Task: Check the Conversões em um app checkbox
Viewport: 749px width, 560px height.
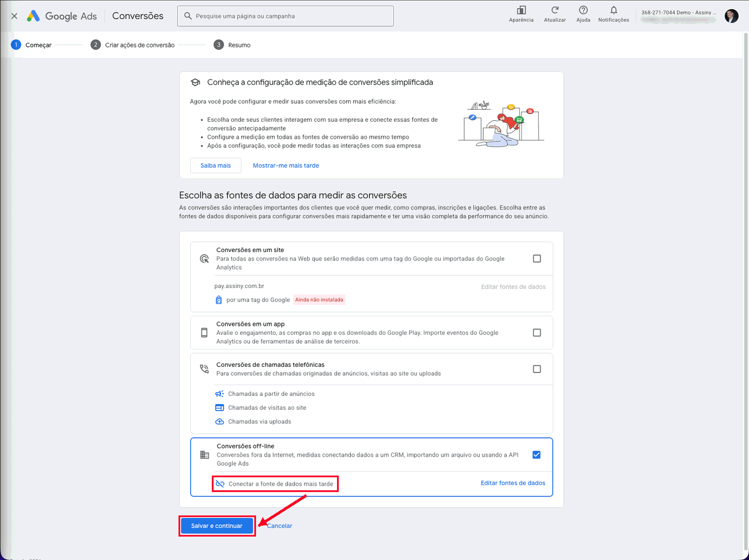Action: pos(537,332)
